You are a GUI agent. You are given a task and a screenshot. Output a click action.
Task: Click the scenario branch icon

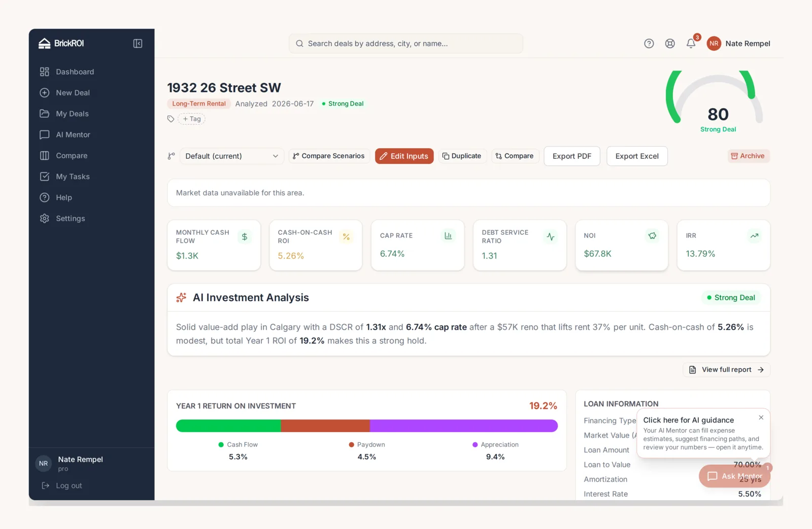click(x=172, y=156)
